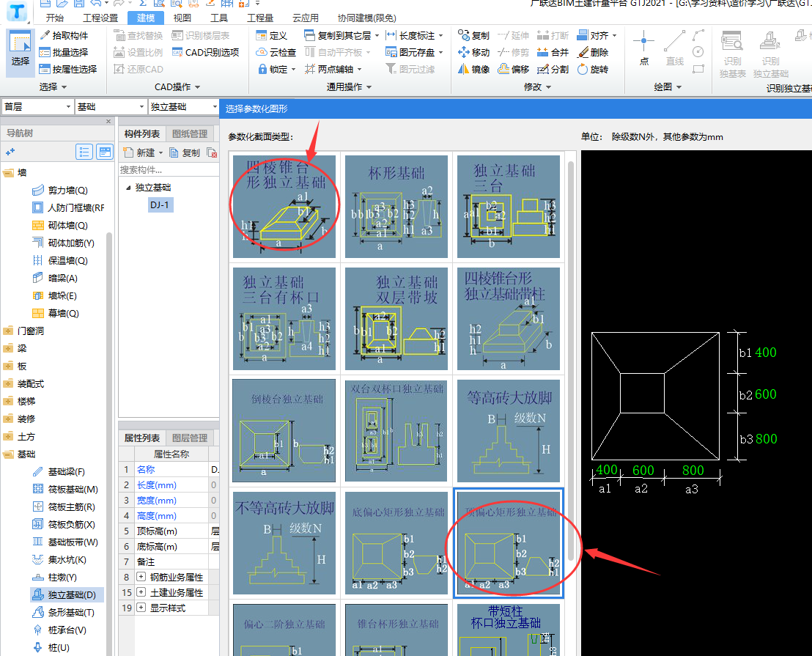Choose the 杯形基础 section thumbnail
The width and height of the screenshot is (812, 656).
click(x=396, y=206)
